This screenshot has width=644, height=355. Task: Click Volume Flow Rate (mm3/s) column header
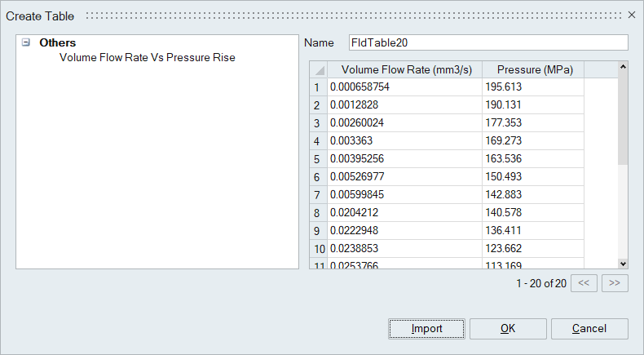click(404, 70)
